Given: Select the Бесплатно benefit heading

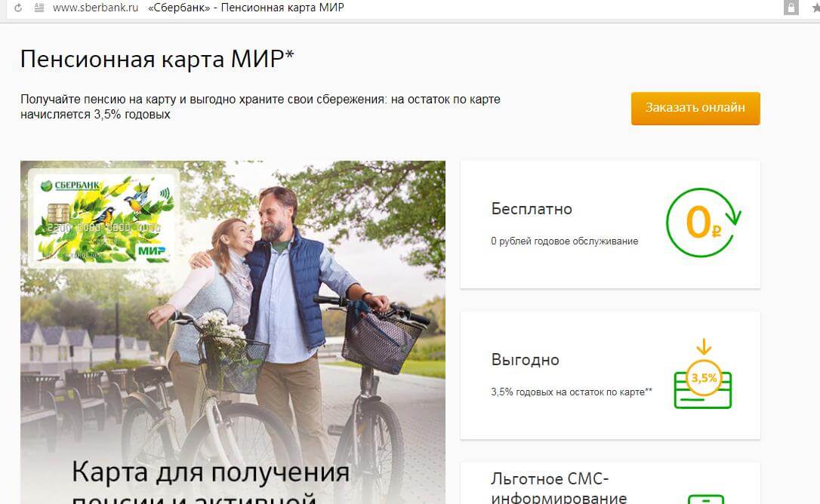Looking at the screenshot, I should click(532, 209).
